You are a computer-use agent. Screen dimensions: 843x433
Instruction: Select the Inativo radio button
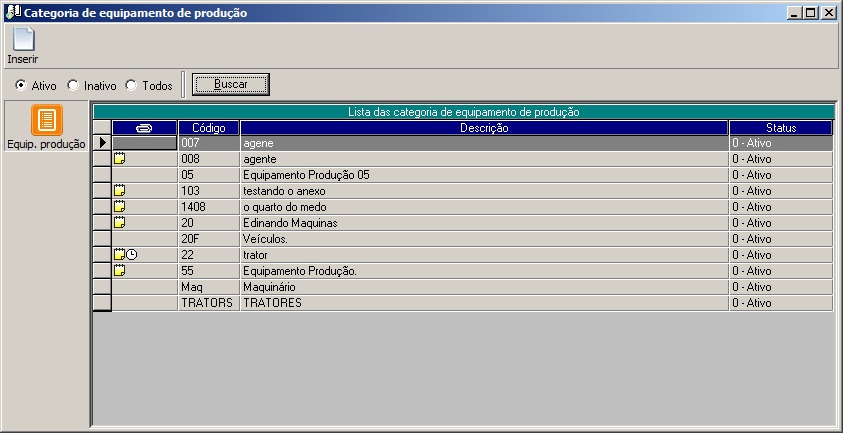click(73, 85)
